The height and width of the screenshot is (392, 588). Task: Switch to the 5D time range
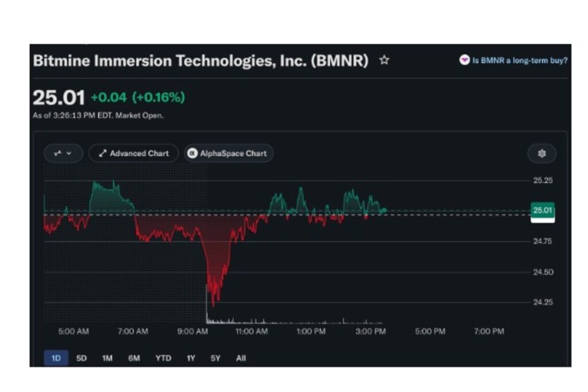coord(82,358)
